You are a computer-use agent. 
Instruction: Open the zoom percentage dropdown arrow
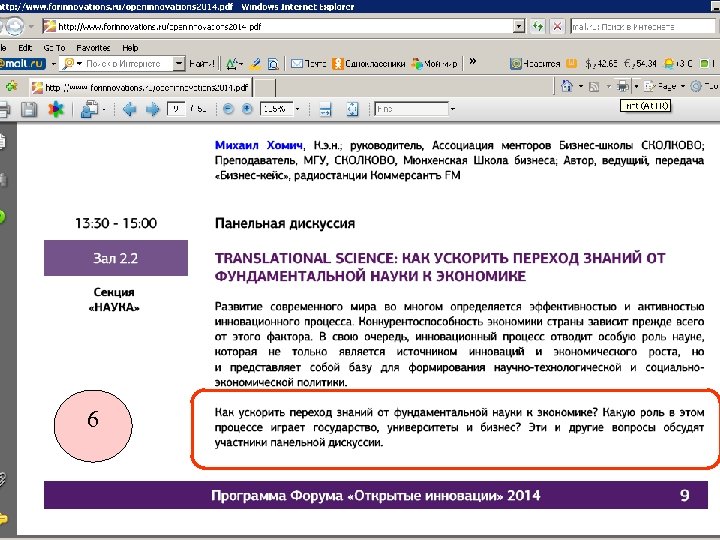[298, 109]
